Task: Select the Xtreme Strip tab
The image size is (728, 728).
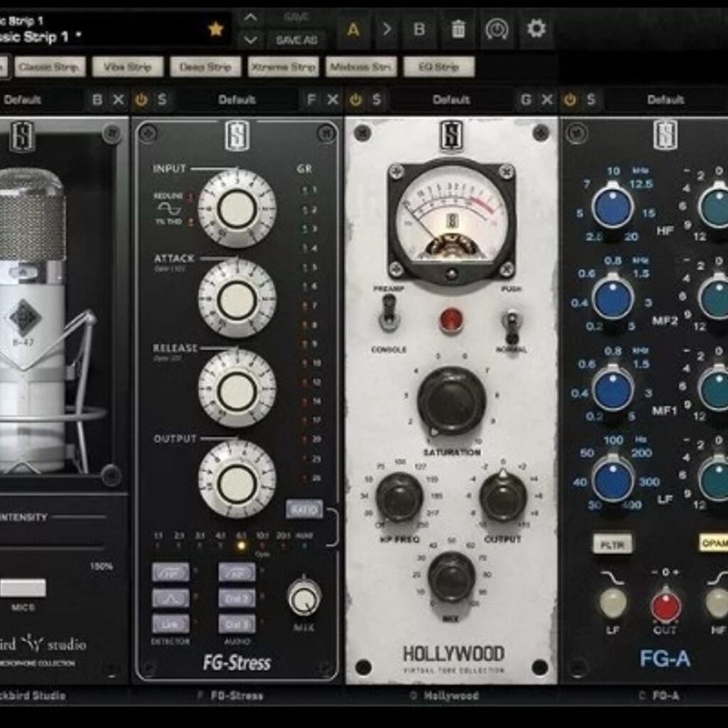Action: pyautogui.click(x=284, y=67)
